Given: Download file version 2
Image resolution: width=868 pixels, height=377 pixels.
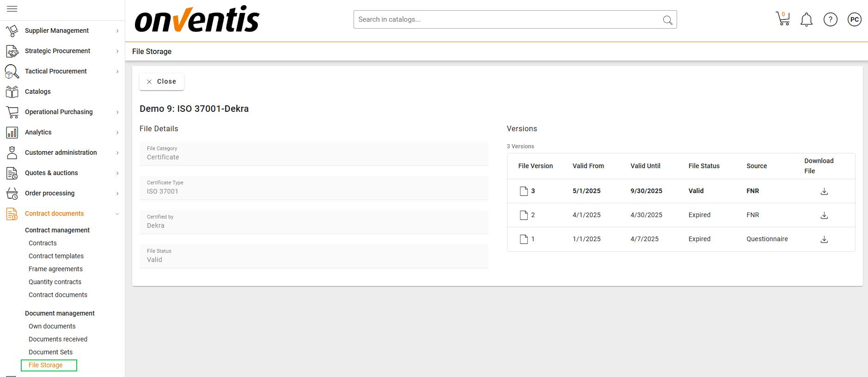Looking at the screenshot, I should 824,215.
